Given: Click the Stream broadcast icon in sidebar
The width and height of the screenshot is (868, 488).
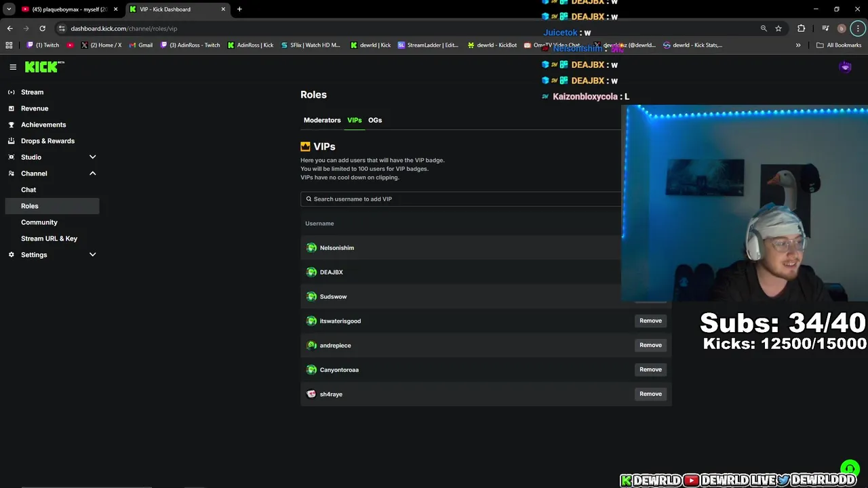Looking at the screenshot, I should 12,92.
